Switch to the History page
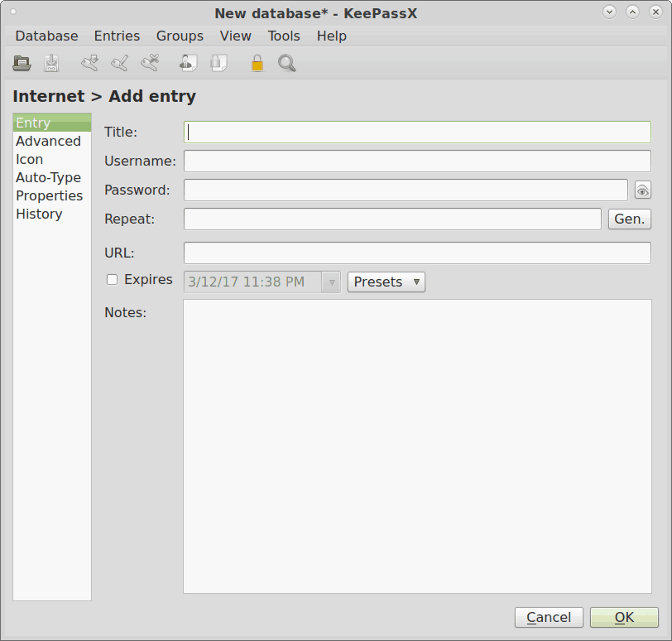672x641 pixels. pyautogui.click(x=52, y=214)
